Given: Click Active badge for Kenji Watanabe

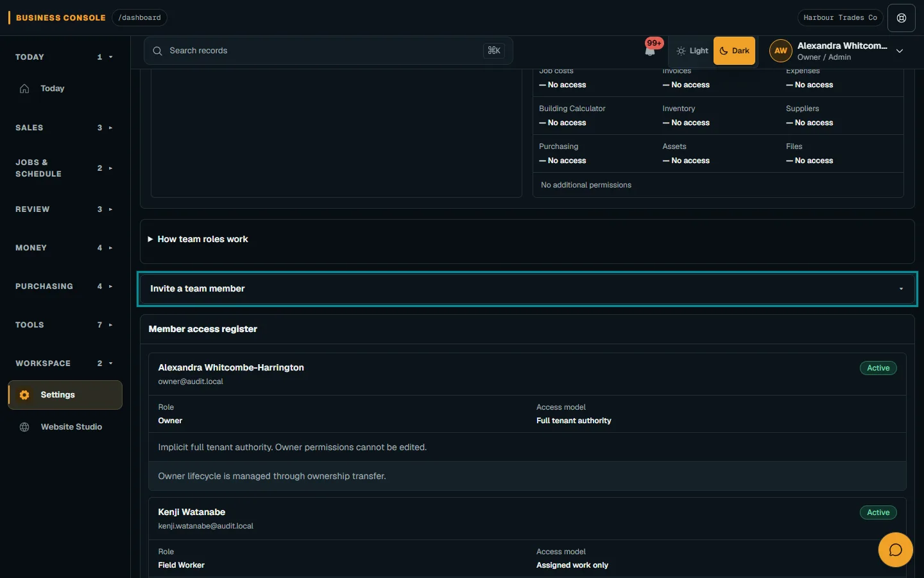Looking at the screenshot, I should coord(878,512).
